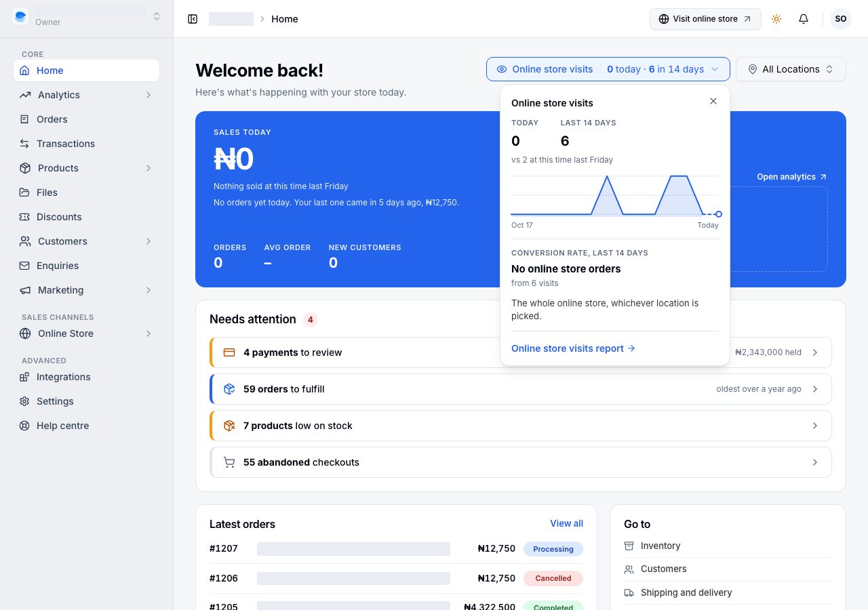The width and height of the screenshot is (868, 610).
Task: Open the 4 payments to review row
Action: 521,352
